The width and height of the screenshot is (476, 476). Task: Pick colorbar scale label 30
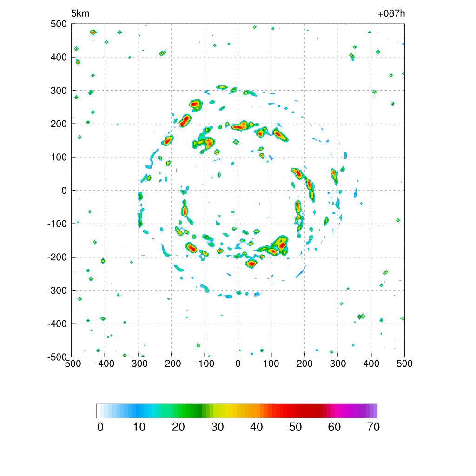tap(218, 427)
